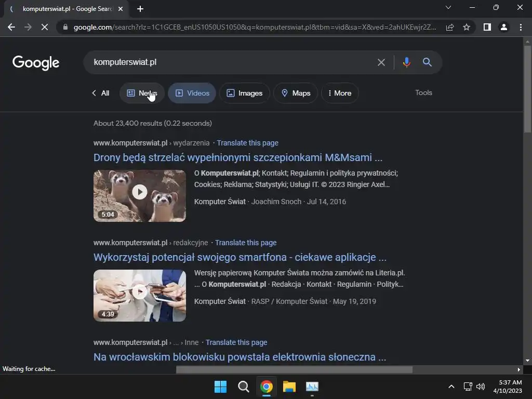This screenshot has width=532, height=399.
Task: Click the browser address bar URL
Action: point(255,27)
